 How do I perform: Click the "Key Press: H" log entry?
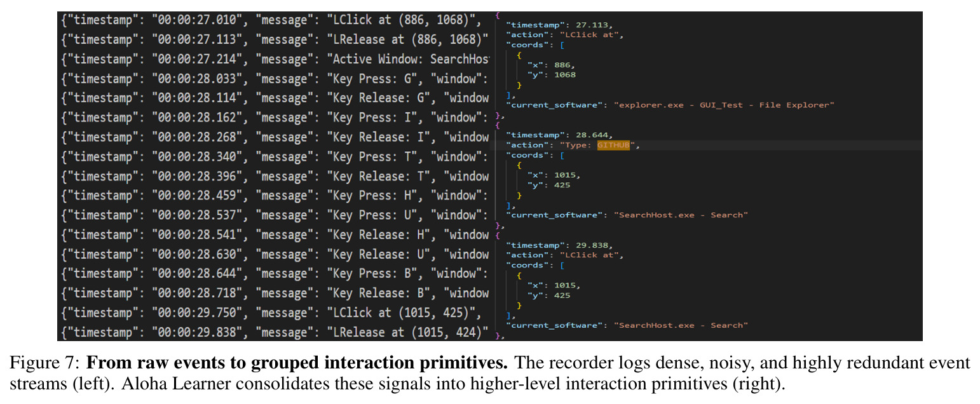click(x=275, y=196)
